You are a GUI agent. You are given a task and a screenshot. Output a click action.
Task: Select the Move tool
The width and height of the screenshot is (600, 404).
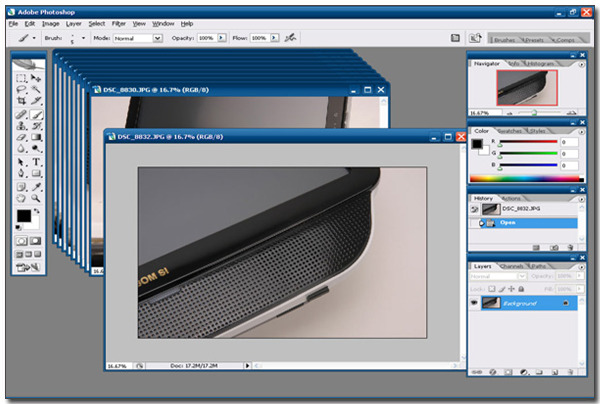[36, 77]
